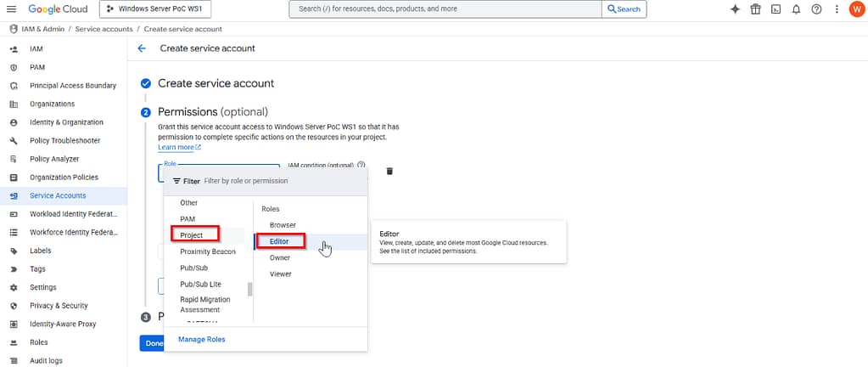This screenshot has width=868, height=367.
Task: Choose the Owner role
Action: [x=280, y=257]
